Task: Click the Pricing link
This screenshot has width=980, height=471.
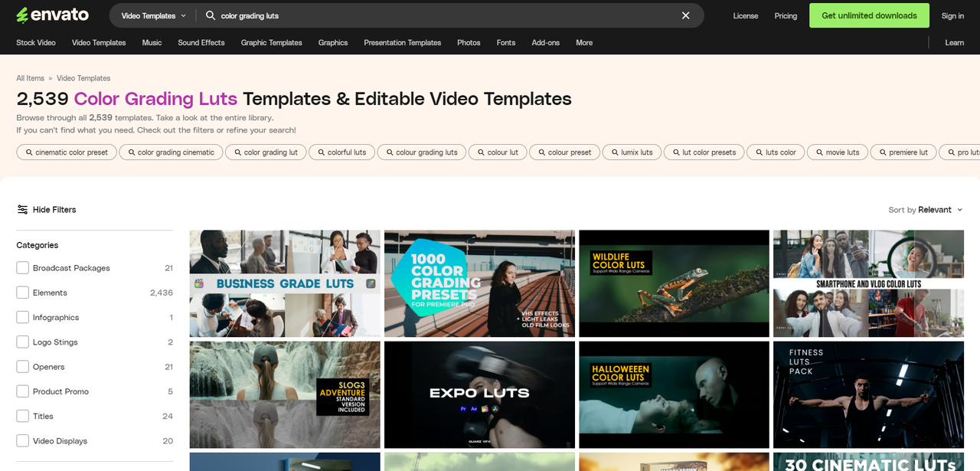Action: click(x=786, y=15)
